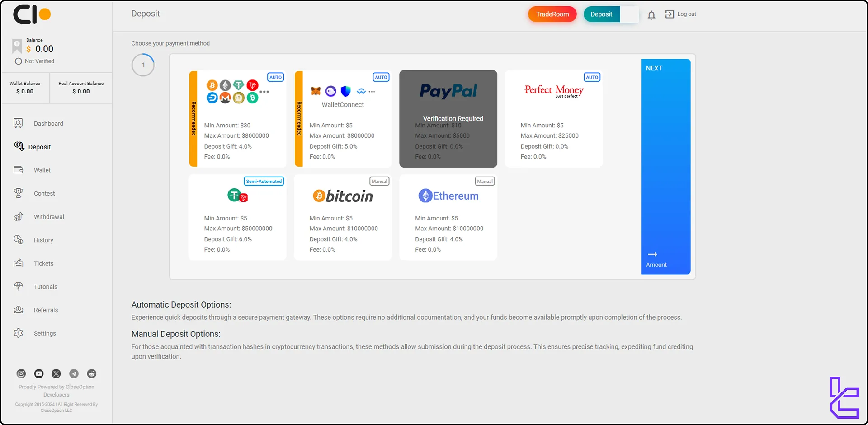
Task: Choose the Semi-Automated Tether card
Action: coord(237,217)
